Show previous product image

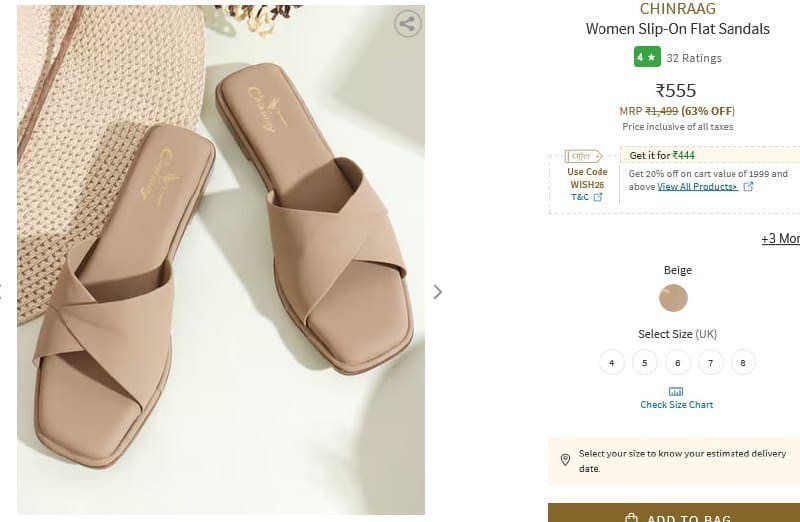tap(2, 292)
